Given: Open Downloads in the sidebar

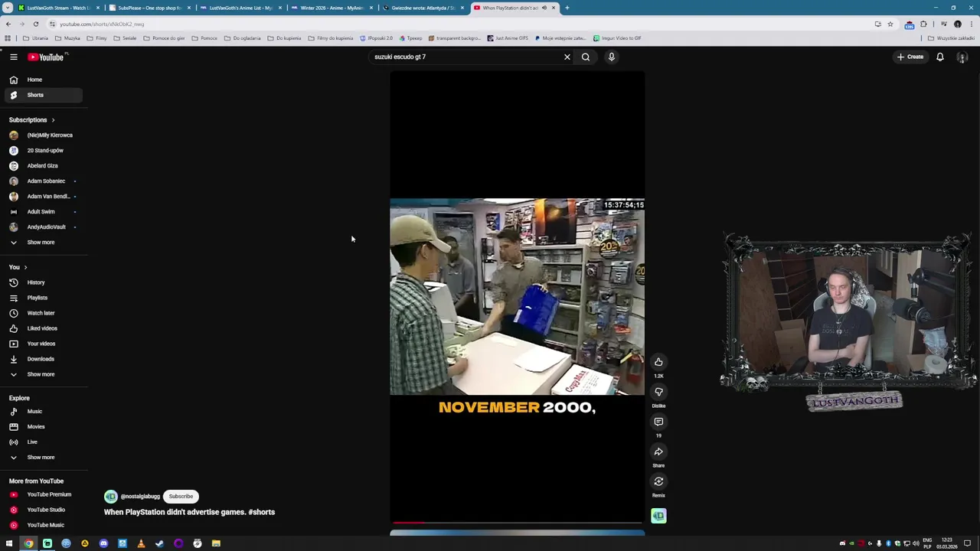Looking at the screenshot, I should [43, 359].
